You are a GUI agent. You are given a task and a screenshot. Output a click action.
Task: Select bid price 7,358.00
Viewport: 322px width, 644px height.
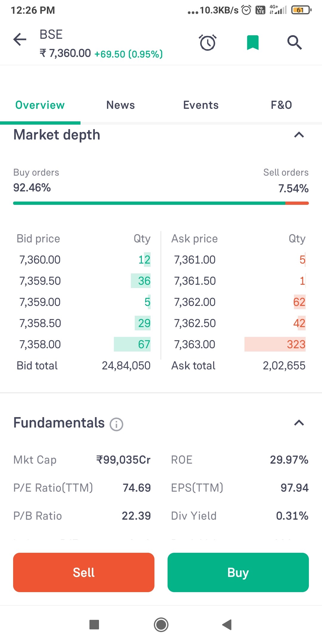pos(40,344)
